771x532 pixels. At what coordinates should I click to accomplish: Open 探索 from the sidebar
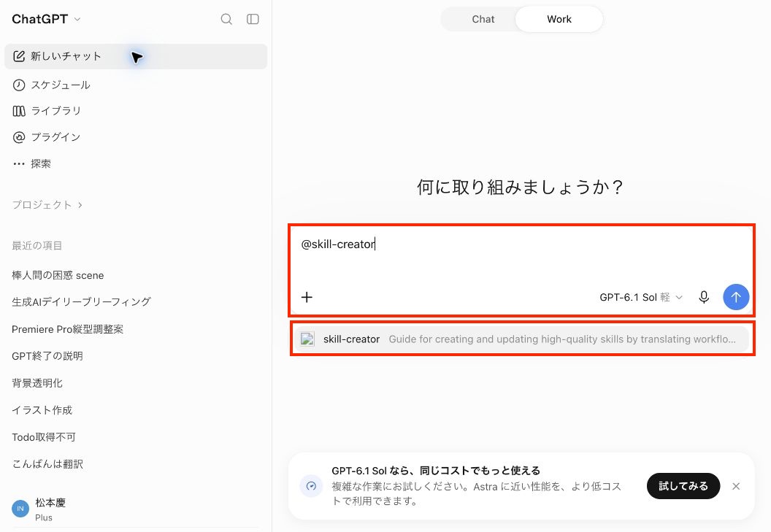tap(136, 163)
